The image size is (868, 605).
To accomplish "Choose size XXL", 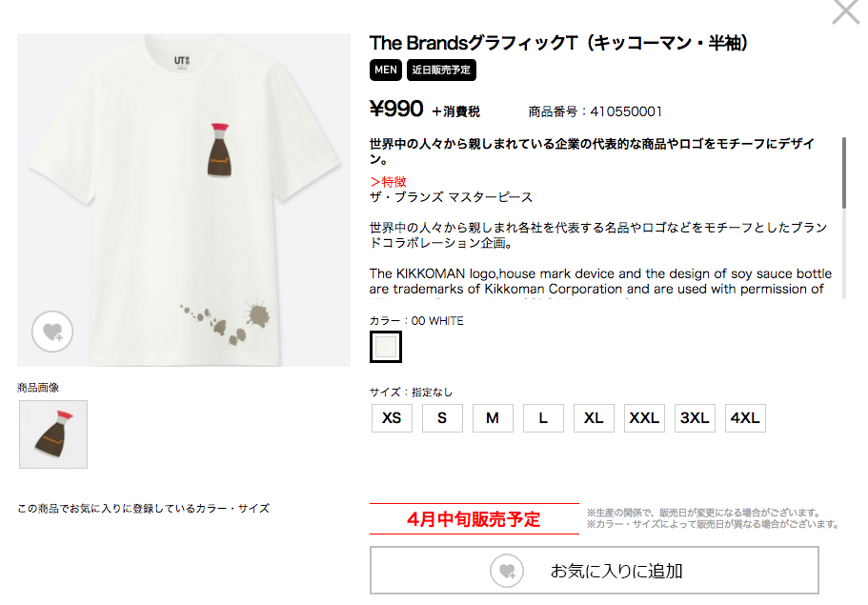I will tap(644, 418).
